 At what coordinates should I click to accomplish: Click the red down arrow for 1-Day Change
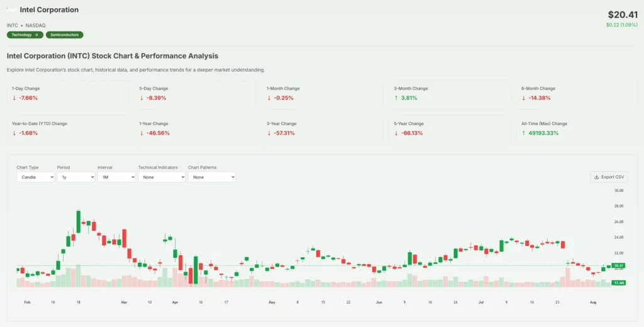[14, 98]
